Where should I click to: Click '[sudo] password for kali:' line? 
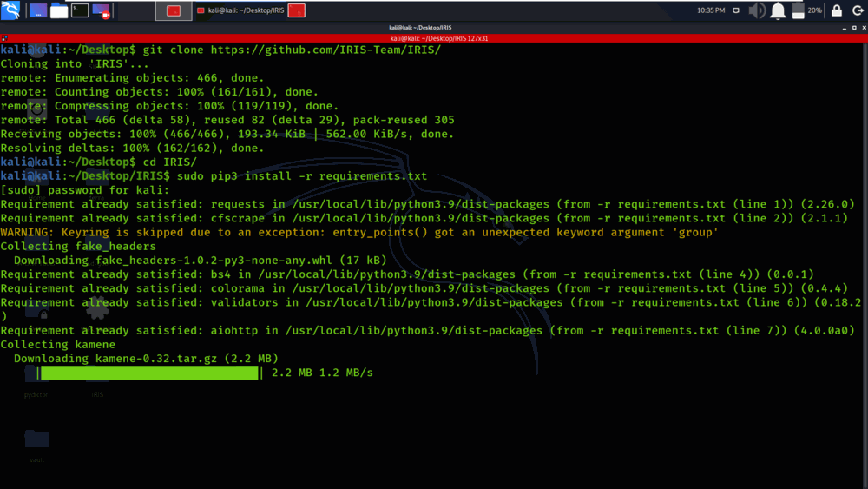tap(85, 190)
